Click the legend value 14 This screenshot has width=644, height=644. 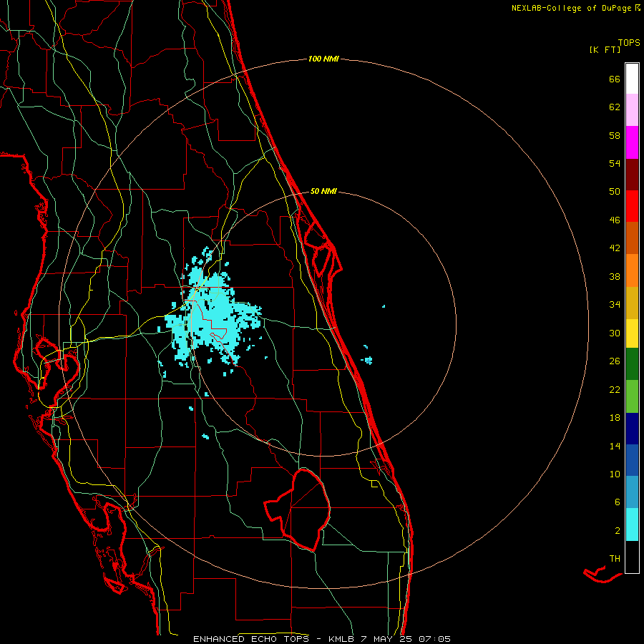[615, 446]
